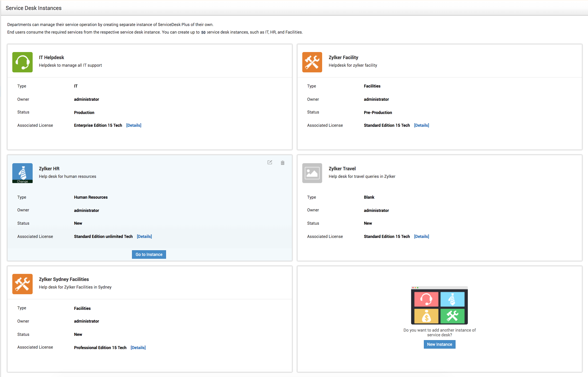
Task: Click the Zylker Facility heading text
Action: [343, 57]
